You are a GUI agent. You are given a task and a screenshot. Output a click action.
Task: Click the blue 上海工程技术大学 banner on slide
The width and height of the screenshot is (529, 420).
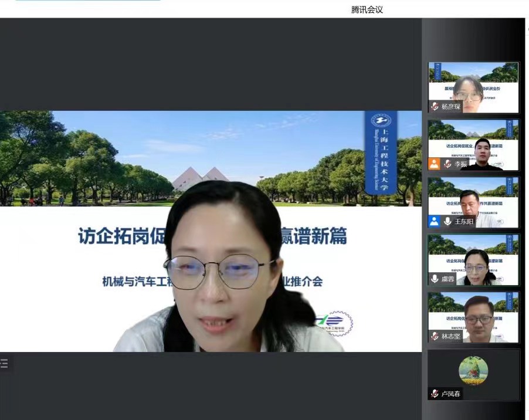click(x=381, y=153)
